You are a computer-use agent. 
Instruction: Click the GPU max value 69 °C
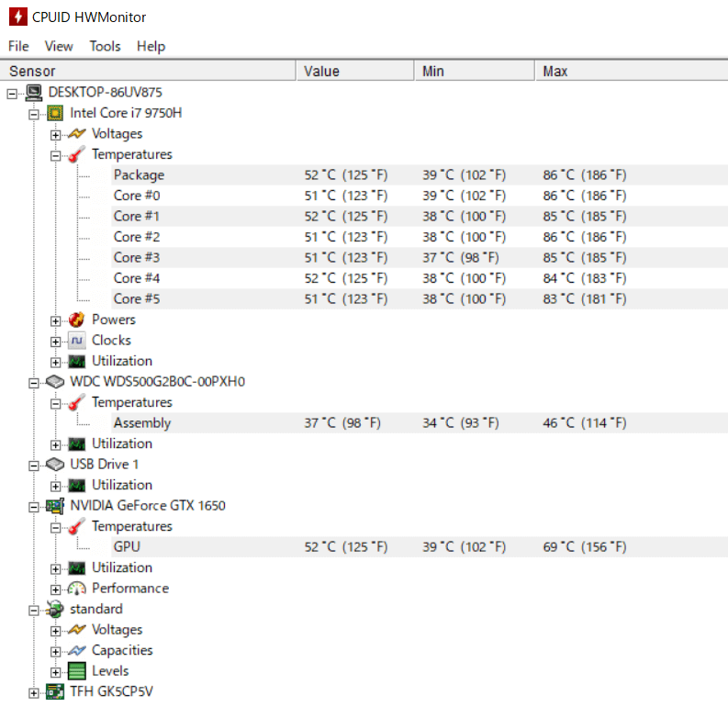click(x=585, y=547)
